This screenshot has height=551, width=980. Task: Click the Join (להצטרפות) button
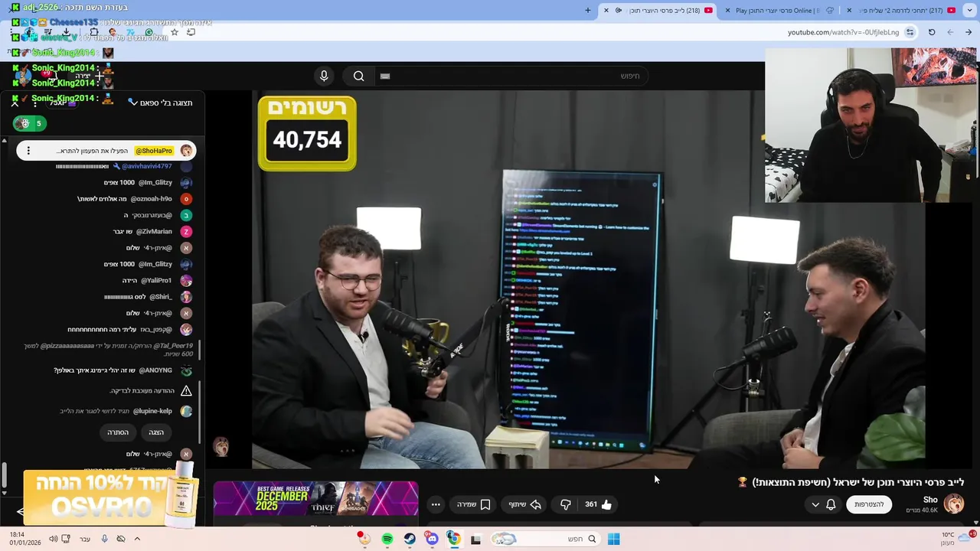click(x=869, y=504)
